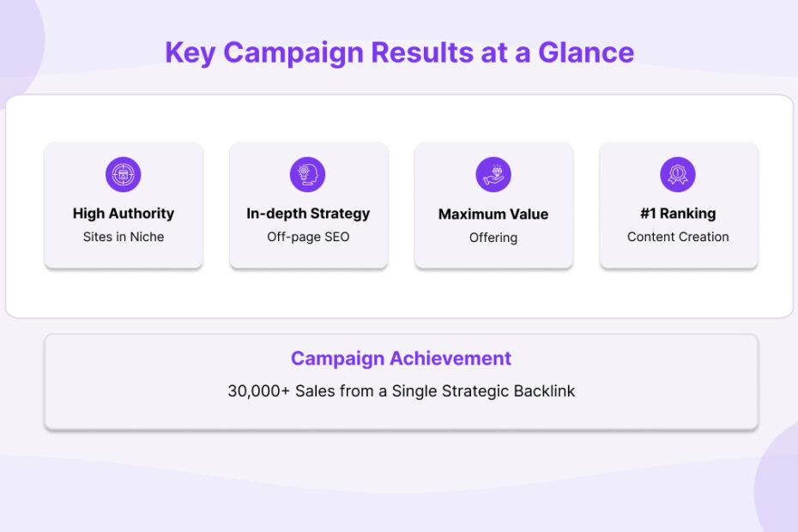Viewport: 798px width, 532px height.
Task: Select the "High Authority" card title
Action: tap(123, 214)
